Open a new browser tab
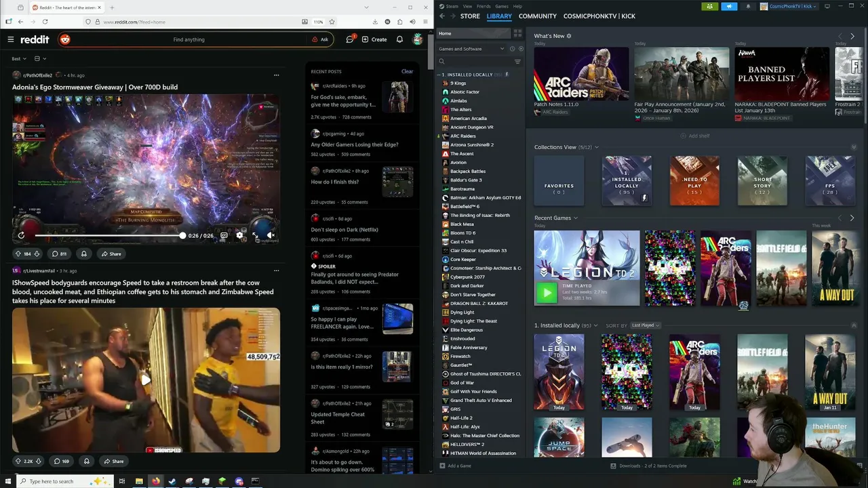The width and height of the screenshot is (868, 488). point(112,7)
